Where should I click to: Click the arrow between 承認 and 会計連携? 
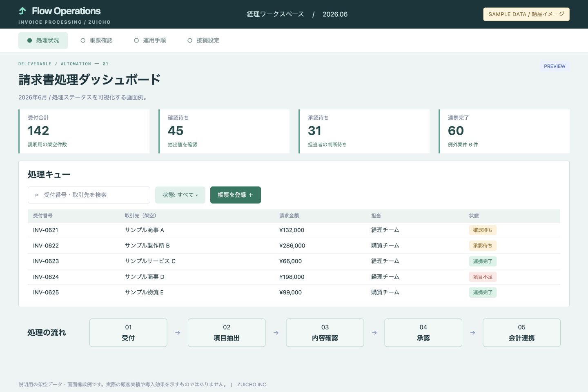click(x=472, y=333)
